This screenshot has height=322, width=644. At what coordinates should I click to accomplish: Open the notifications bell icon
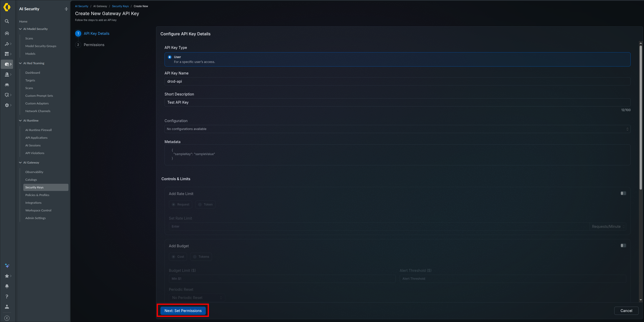point(7,286)
